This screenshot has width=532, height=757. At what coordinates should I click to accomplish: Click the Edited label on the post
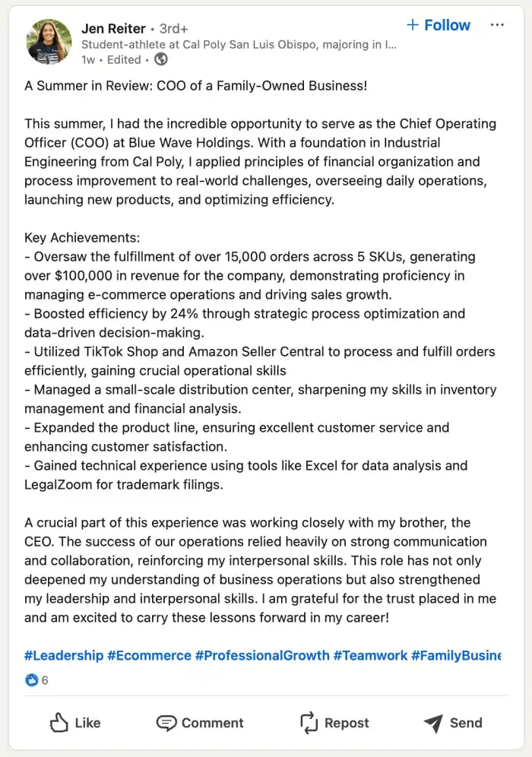124,59
